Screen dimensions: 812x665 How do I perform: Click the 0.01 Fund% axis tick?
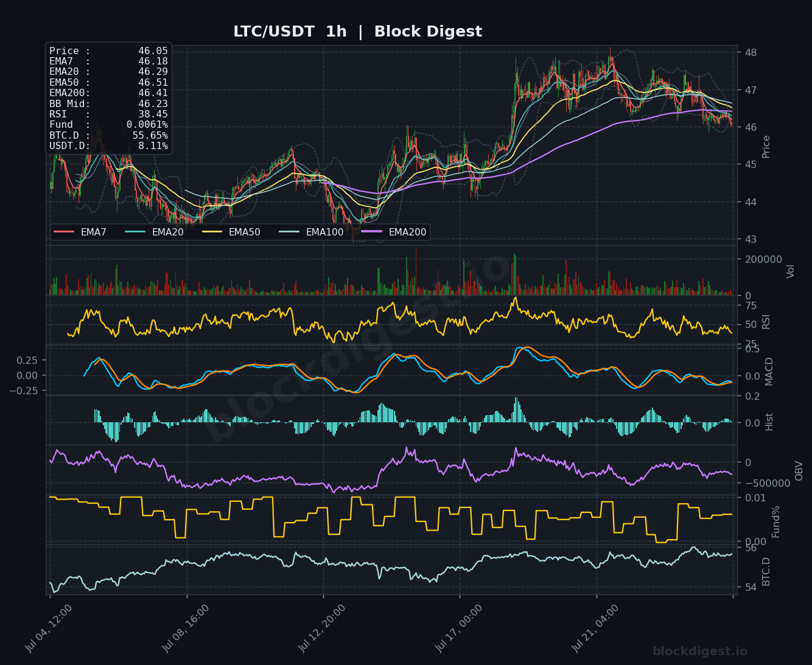coord(755,498)
